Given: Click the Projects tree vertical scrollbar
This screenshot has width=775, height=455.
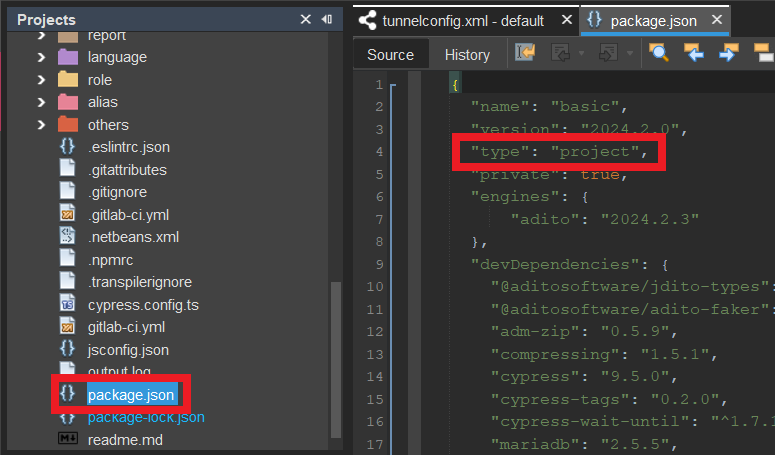Looking at the screenshot, I should [336, 360].
